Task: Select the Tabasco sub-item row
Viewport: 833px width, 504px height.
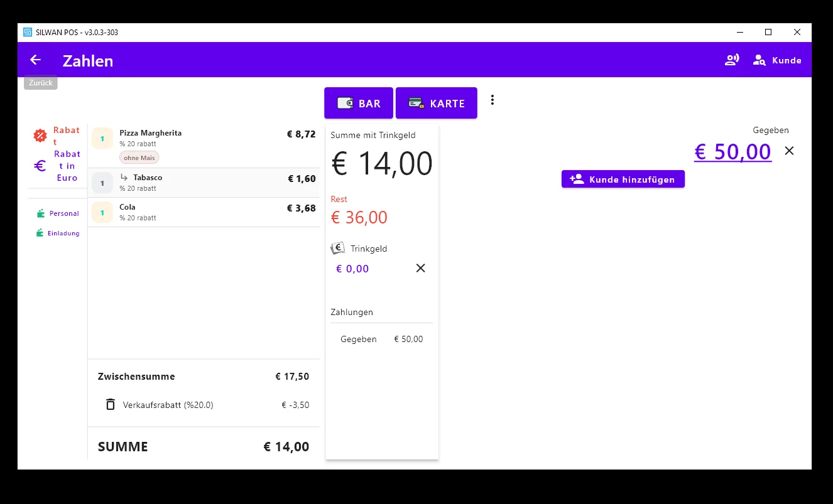Action: coord(204,183)
